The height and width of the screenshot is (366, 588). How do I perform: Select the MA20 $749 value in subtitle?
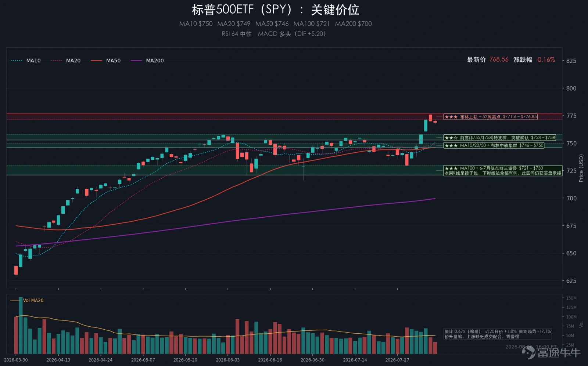234,24
